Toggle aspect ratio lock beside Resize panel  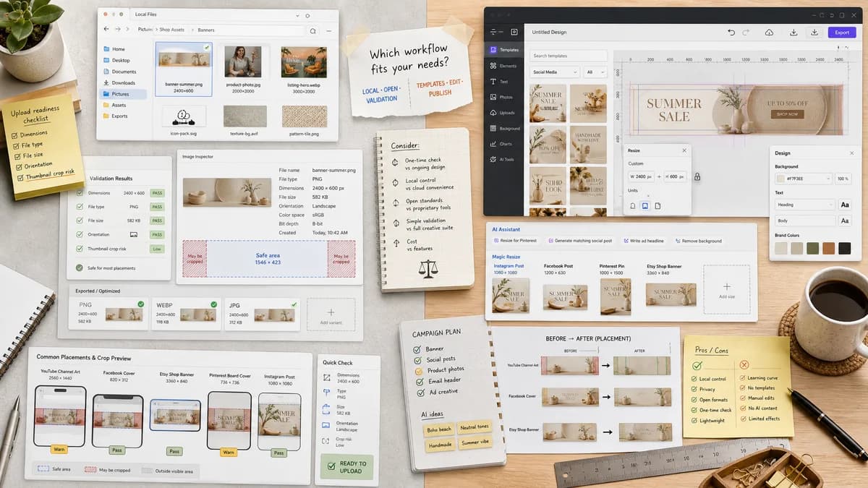click(x=697, y=176)
